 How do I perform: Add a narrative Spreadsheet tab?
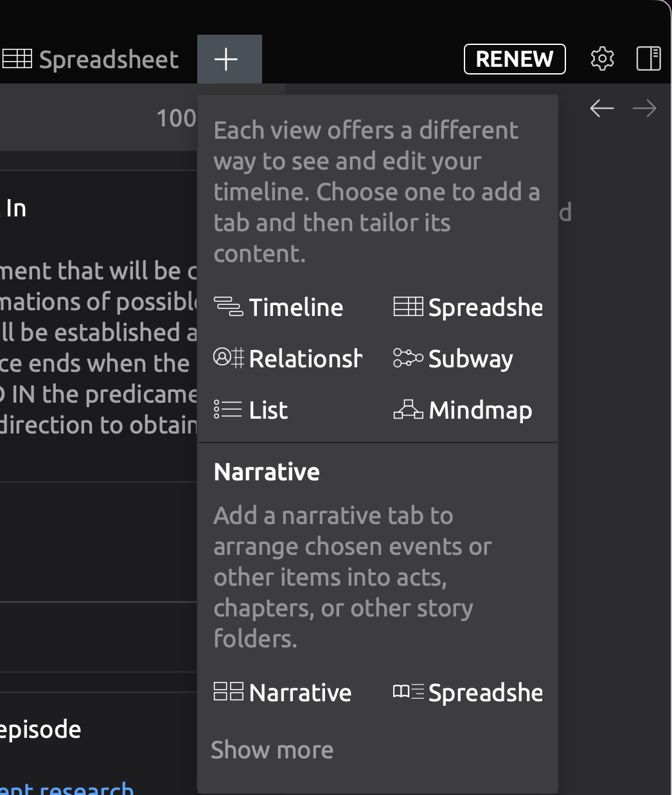485,693
